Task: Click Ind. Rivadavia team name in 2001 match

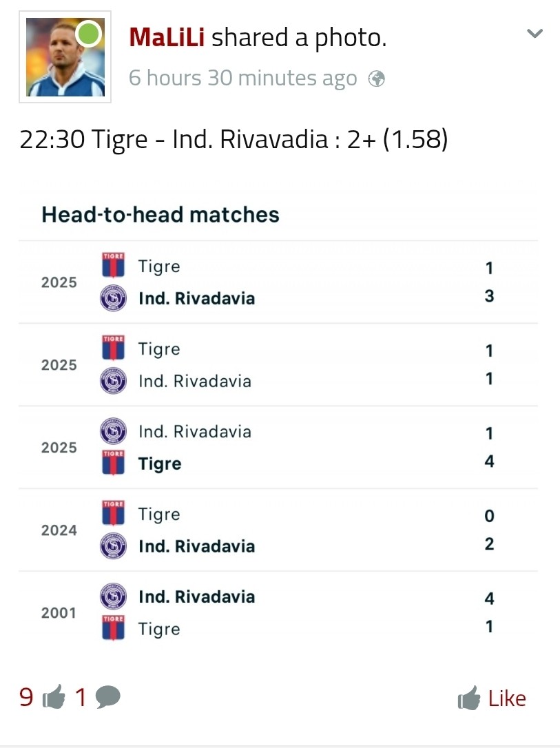Action: point(196,596)
